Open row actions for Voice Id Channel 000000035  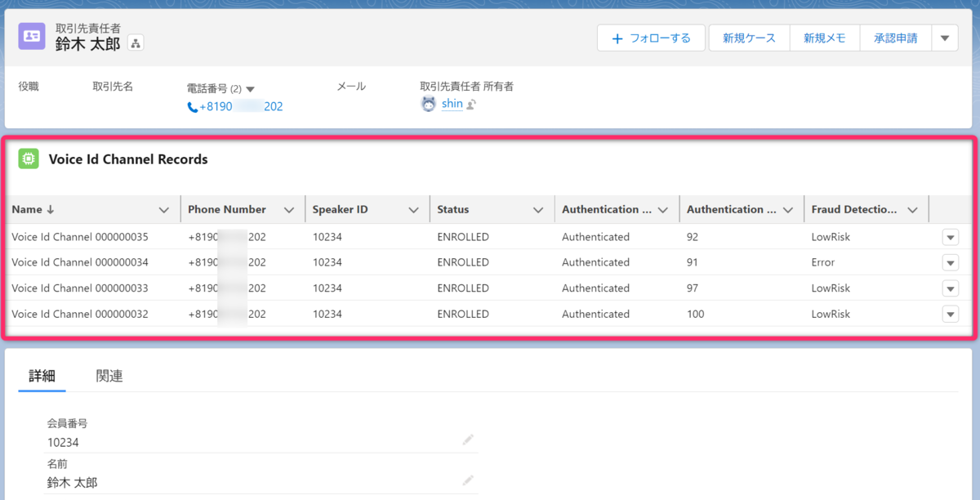coord(950,237)
